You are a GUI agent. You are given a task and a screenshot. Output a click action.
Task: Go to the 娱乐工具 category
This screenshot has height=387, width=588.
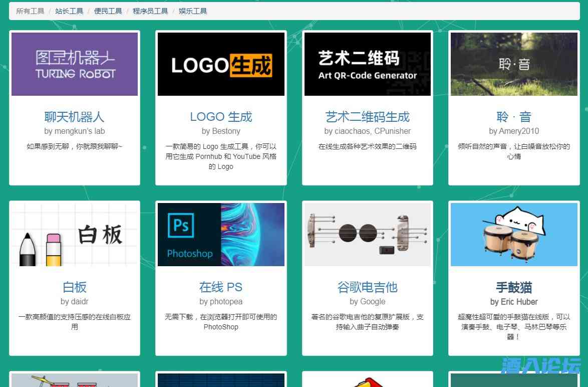pos(193,11)
